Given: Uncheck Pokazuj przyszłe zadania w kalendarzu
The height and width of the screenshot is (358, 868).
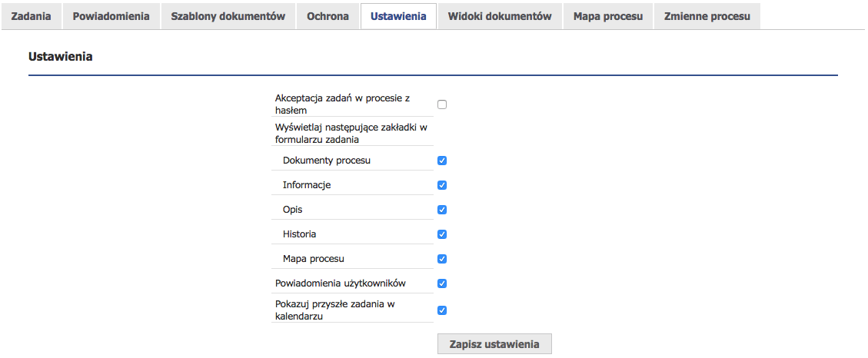Looking at the screenshot, I should (442, 310).
